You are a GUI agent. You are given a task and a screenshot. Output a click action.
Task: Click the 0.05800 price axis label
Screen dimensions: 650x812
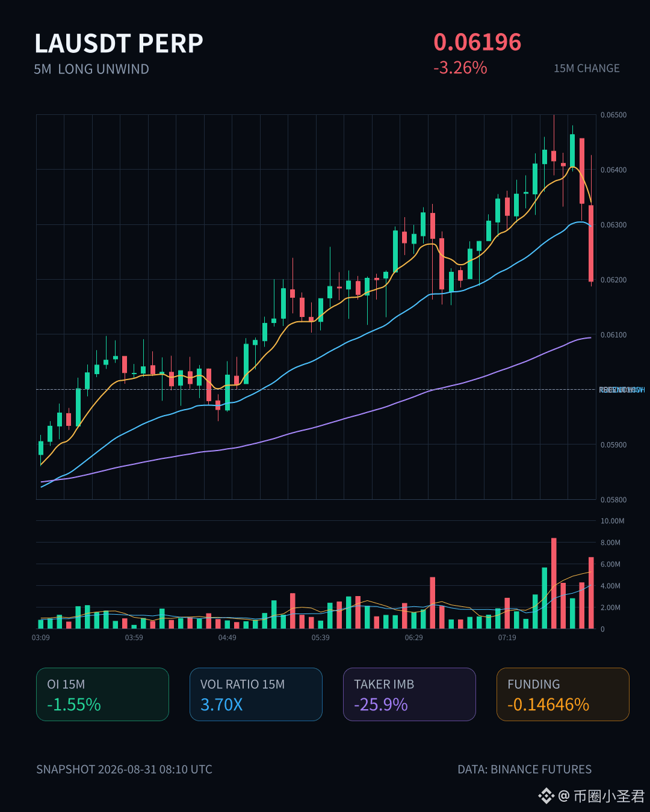(x=613, y=500)
